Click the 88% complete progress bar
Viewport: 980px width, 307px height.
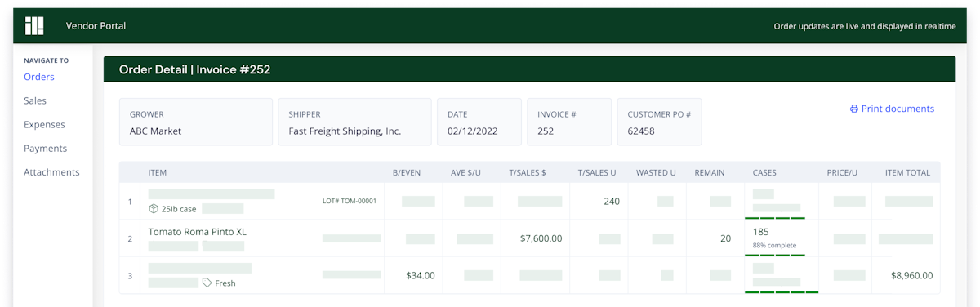coord(775,255)
